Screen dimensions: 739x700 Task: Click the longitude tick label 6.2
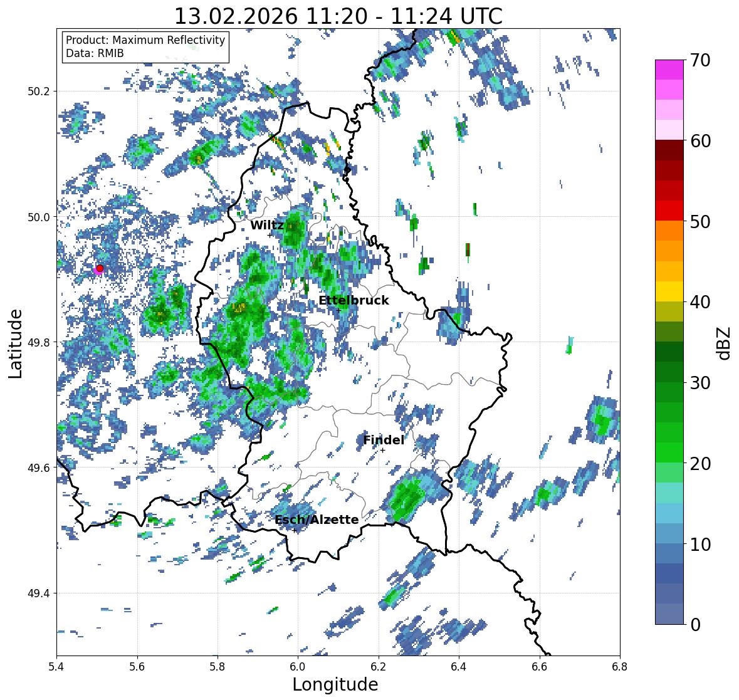click(x=379, y=667)
